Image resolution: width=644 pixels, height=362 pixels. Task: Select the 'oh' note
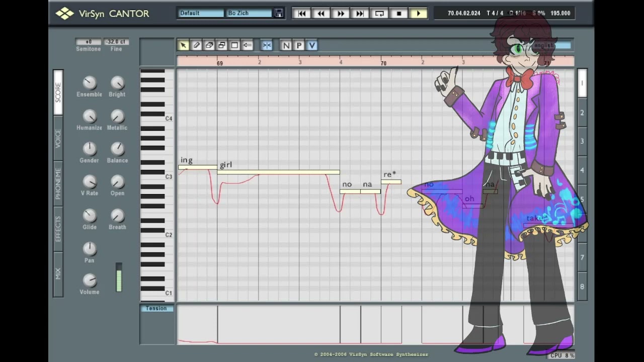pos(473,206)
